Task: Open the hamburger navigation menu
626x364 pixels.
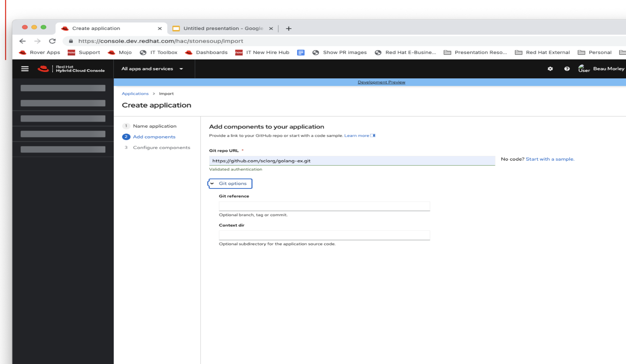Action: (25, 69)
